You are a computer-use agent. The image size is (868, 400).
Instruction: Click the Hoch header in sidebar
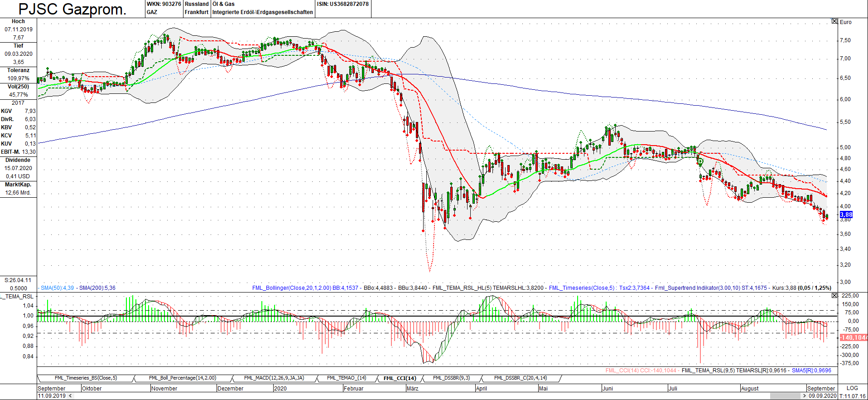tap(18, 21)
